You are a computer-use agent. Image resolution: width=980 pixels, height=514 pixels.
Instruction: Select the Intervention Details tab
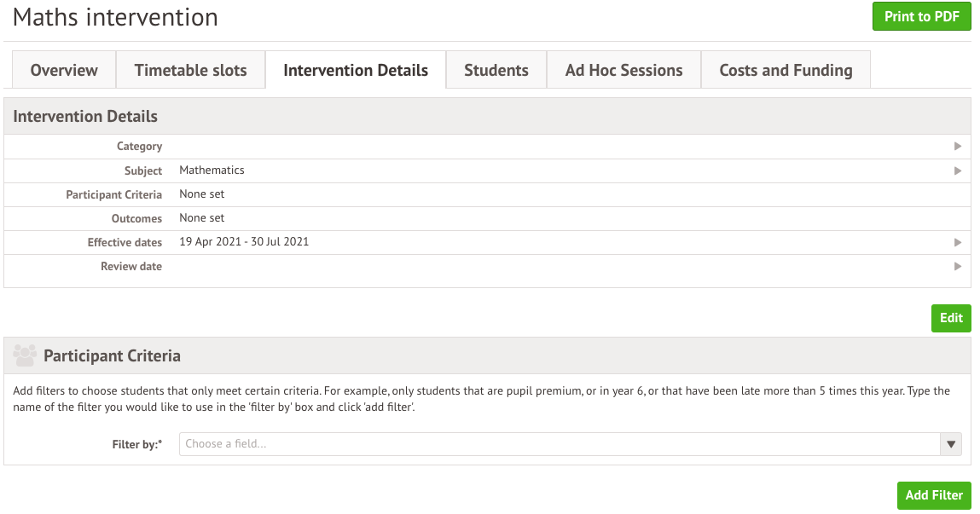pos(356,71)
